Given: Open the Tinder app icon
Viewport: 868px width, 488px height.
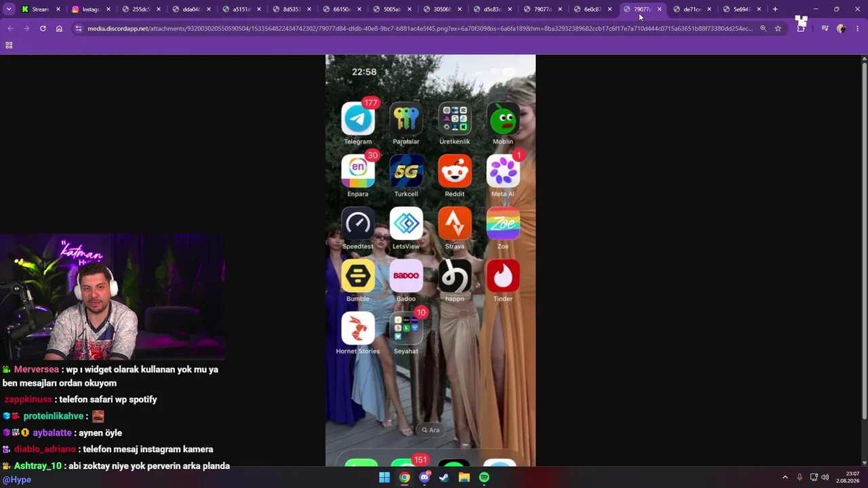Looking at the screenshot, I should 503,276.
